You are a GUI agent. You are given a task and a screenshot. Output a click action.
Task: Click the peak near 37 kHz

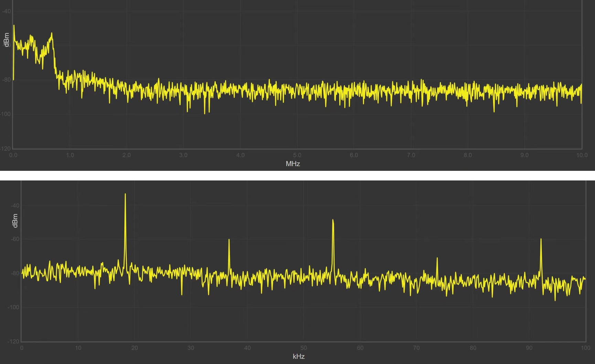pos(229,241)
